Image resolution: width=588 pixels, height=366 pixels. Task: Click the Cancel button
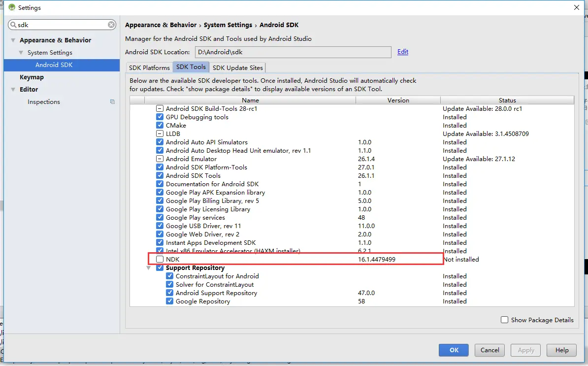click(x=490, y=350)
